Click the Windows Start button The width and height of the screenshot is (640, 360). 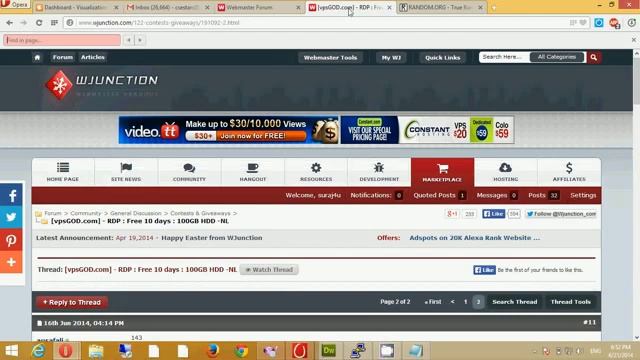[x=11, y=351]
